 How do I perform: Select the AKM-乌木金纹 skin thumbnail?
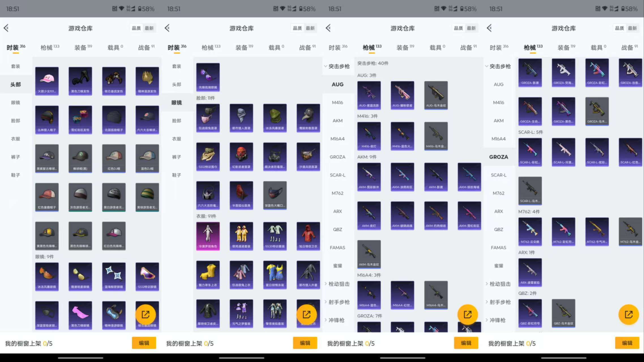pos(369,254)
